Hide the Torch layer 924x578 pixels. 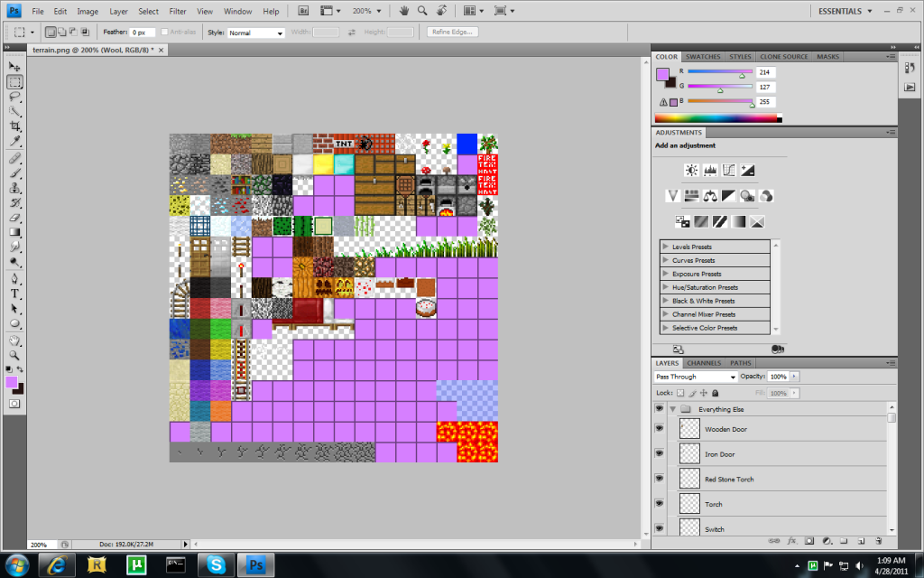[x=660, y=503]
